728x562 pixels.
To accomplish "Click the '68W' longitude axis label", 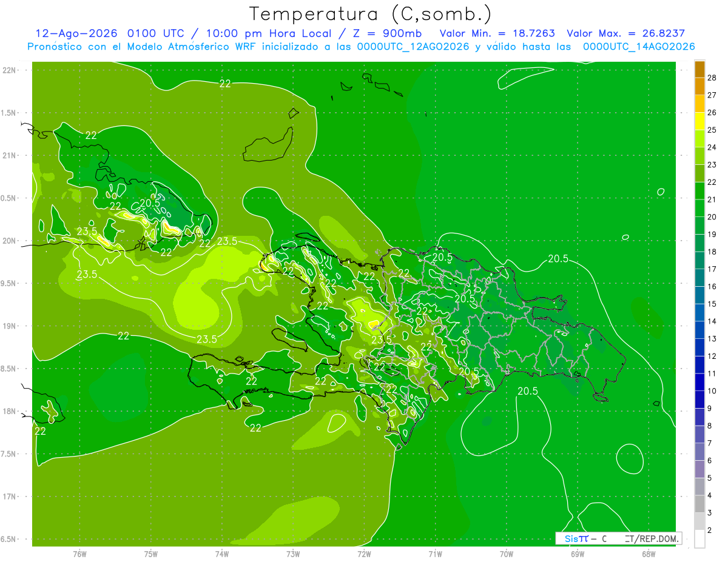I will pos(649,554).
